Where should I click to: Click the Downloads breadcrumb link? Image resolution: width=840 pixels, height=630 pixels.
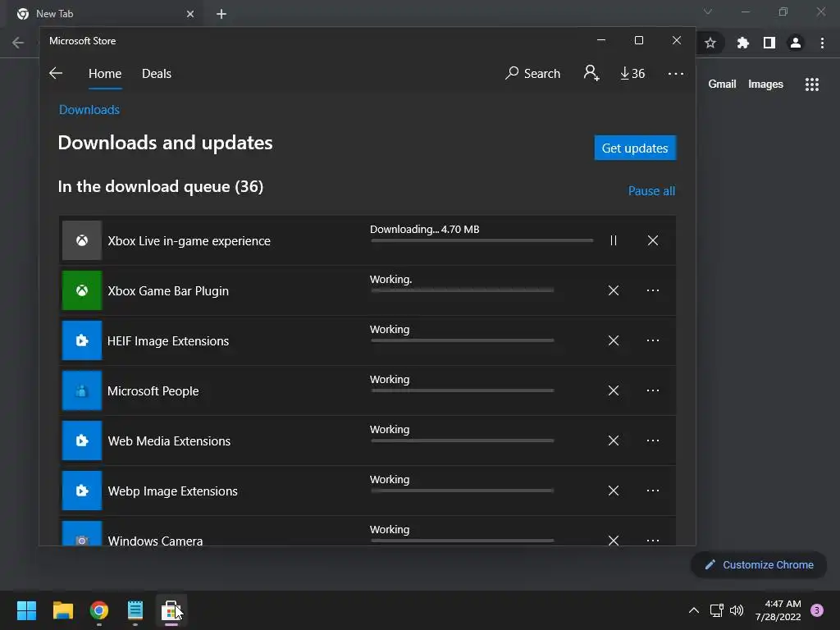pos(89,110)
